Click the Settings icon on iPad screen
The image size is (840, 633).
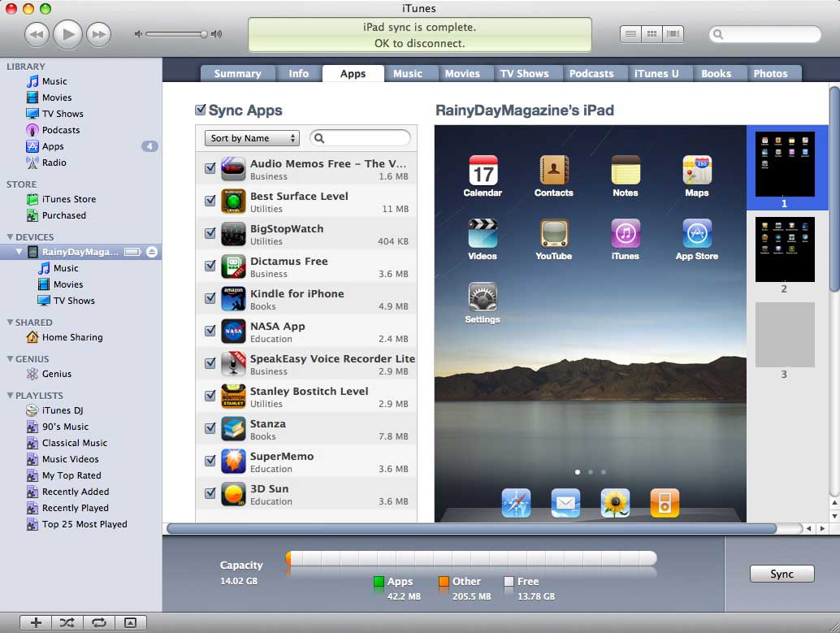coord(483,297)
